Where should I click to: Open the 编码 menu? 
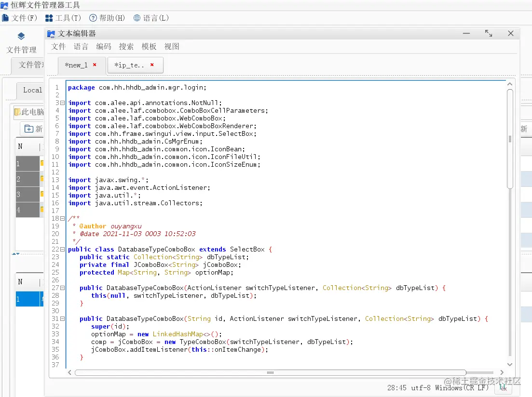pos(104,46)
